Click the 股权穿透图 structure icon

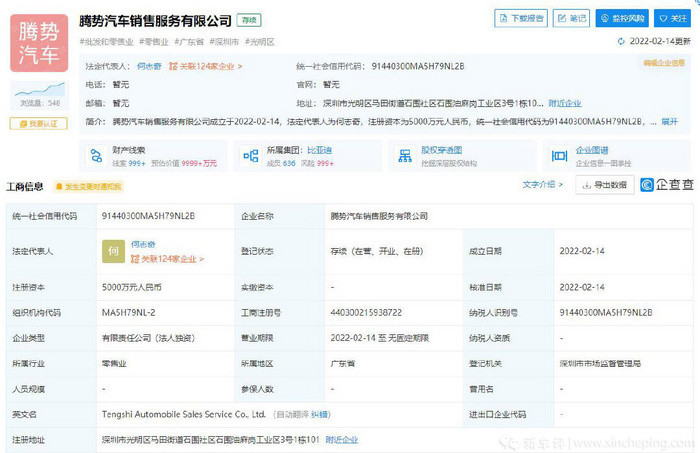(x=405, y=156)
